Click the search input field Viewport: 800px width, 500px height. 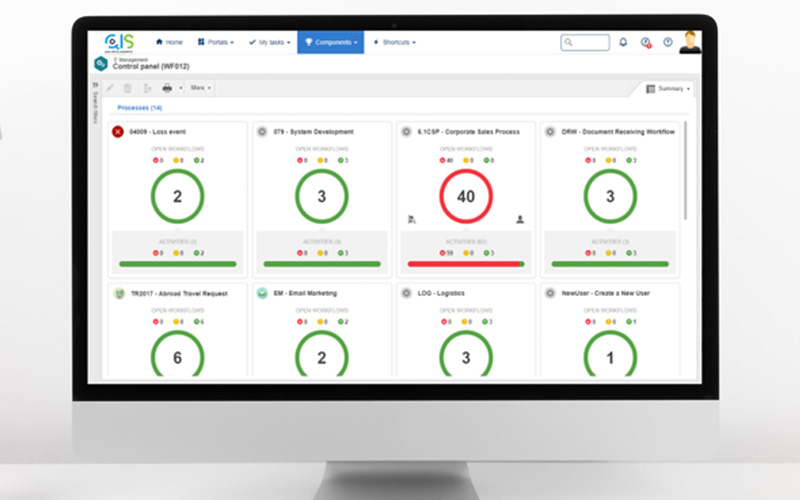coord(585,42)
